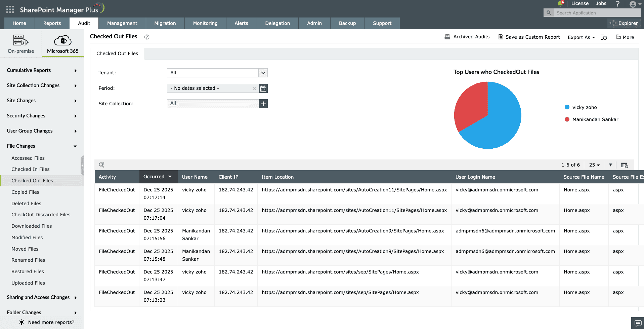Open the Archived Audits print report
The height and width of the screenshot is (329, 644).
click(x=467, y=37)
